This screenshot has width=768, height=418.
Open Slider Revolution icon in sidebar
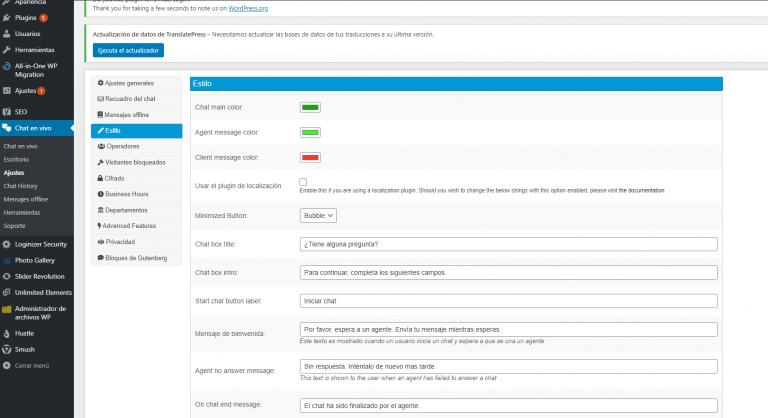pyautogui.click(x=7, y=276)
